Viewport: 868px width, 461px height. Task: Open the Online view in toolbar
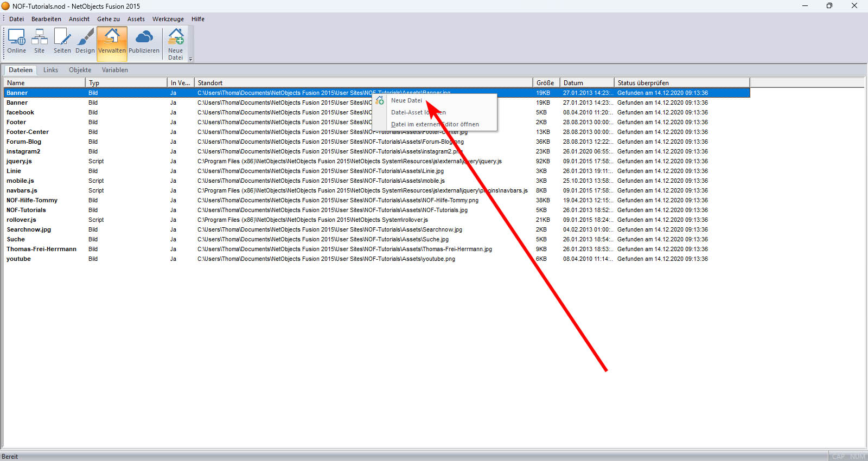coord(16,41)
